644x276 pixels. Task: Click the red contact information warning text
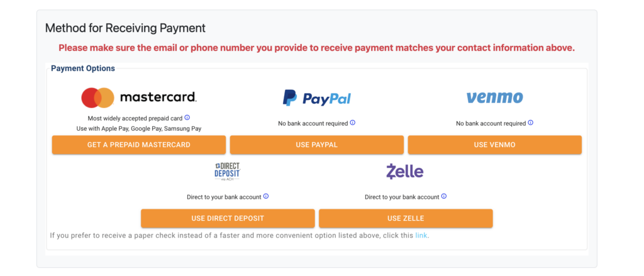316,48
